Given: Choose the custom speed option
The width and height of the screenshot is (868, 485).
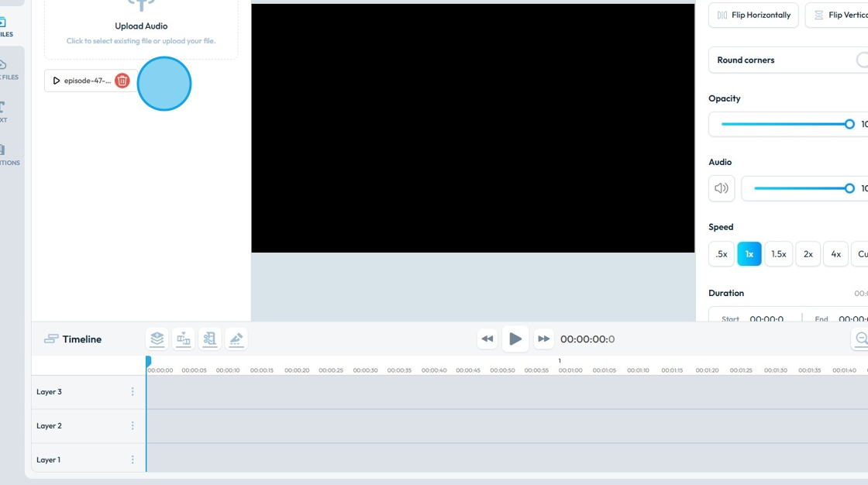Looking at the screenshot, I should coord(860,254).
